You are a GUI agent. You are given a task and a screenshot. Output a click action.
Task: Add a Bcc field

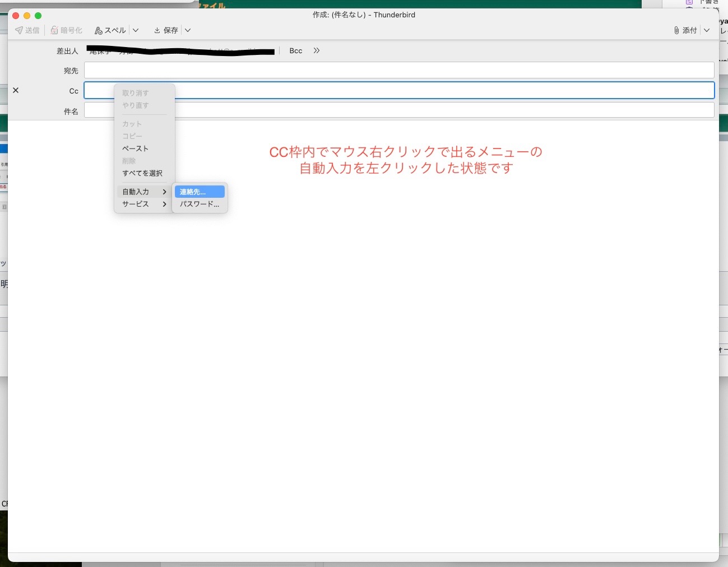coord(295,50)
